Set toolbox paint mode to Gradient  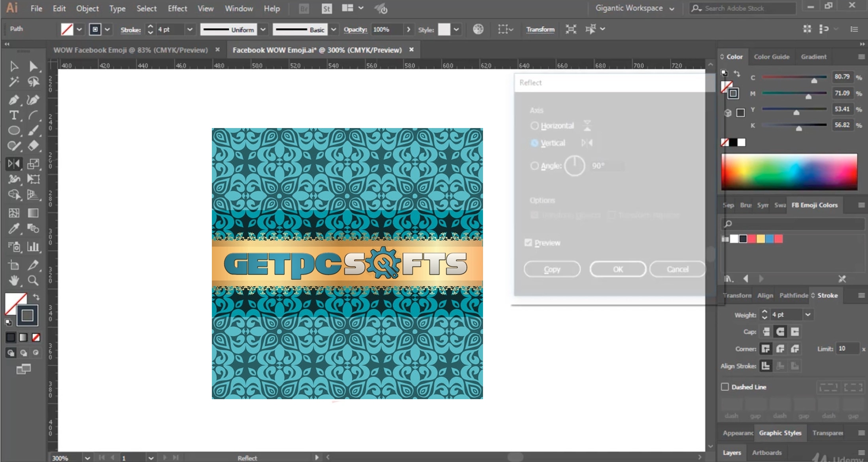(23, 338)
